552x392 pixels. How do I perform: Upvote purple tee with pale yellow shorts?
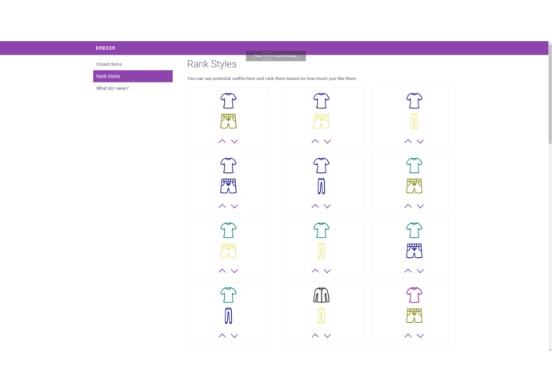(x=315, y=141)
